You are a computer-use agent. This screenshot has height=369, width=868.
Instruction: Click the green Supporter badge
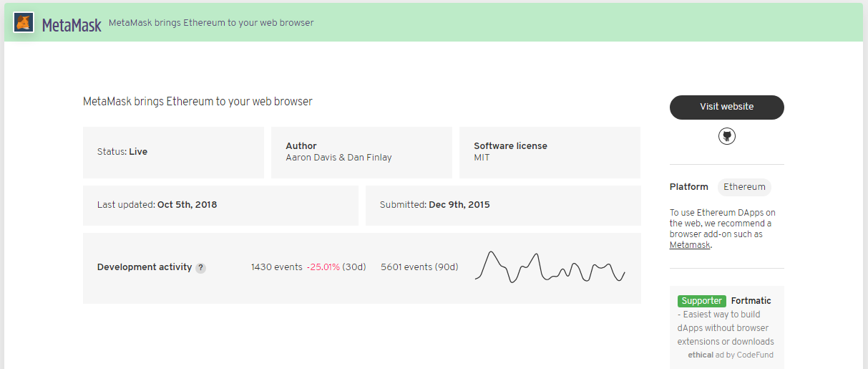tap(702, 301)
